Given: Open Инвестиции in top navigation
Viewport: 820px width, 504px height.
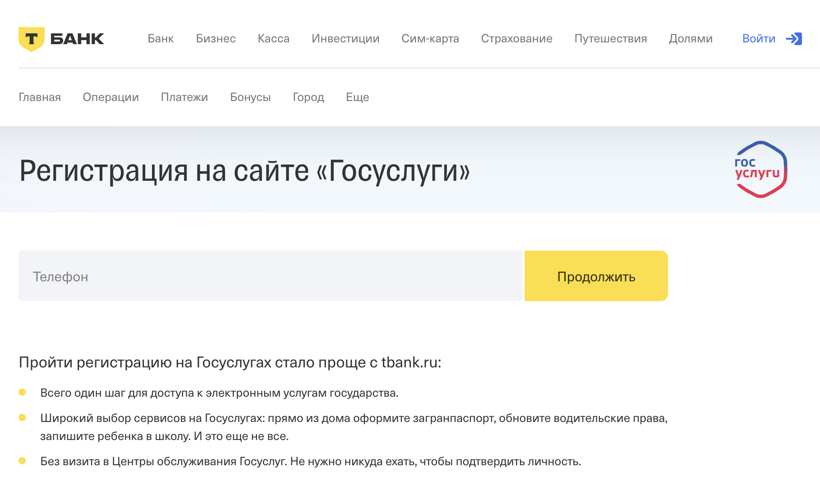Looking at the screenshot, I should (x=346, y=39).
